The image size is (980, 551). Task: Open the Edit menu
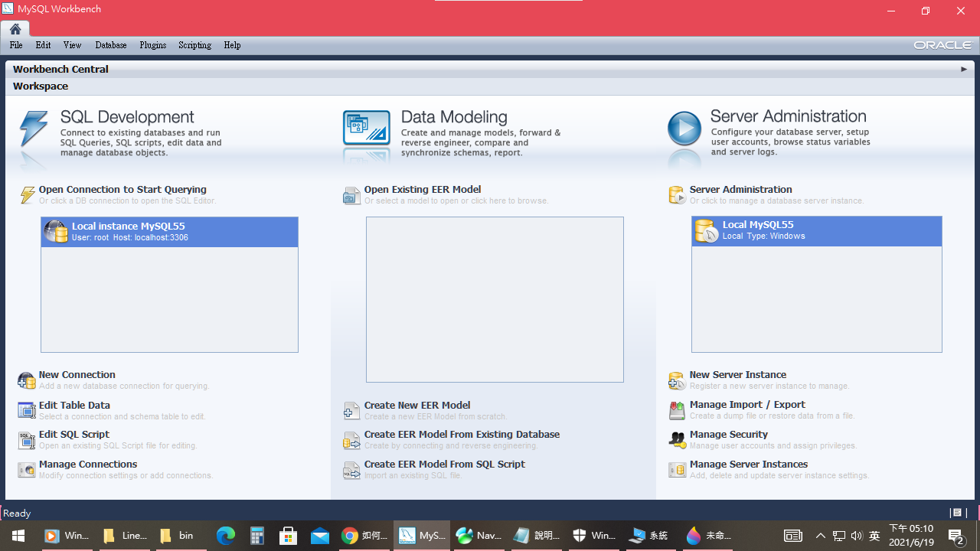43,45
